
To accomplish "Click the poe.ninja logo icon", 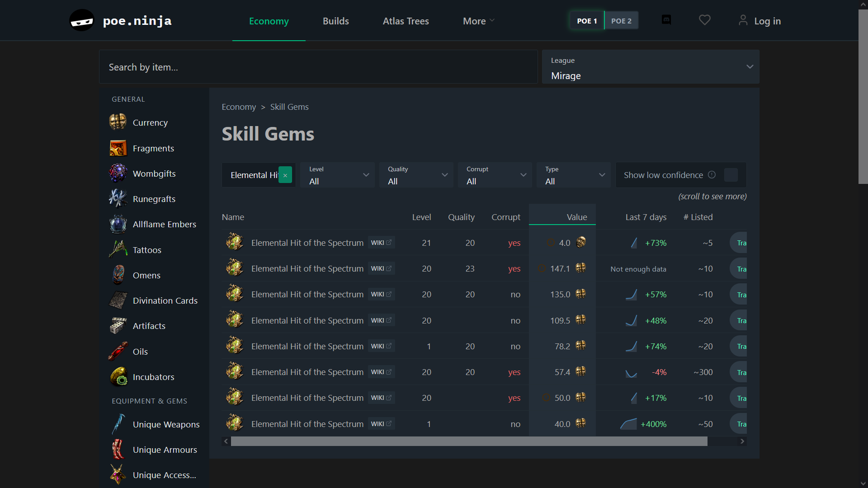I will (x=82, y=21).
